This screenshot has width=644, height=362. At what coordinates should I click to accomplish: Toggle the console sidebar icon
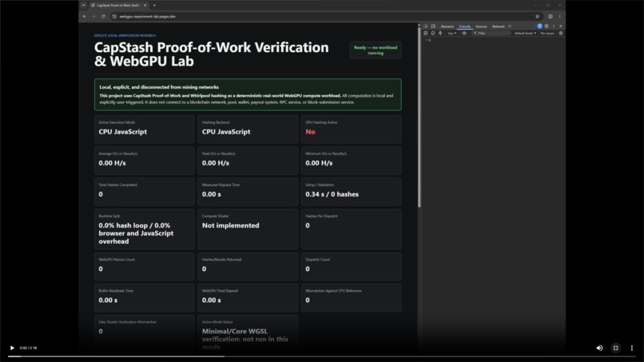(426, 34)
